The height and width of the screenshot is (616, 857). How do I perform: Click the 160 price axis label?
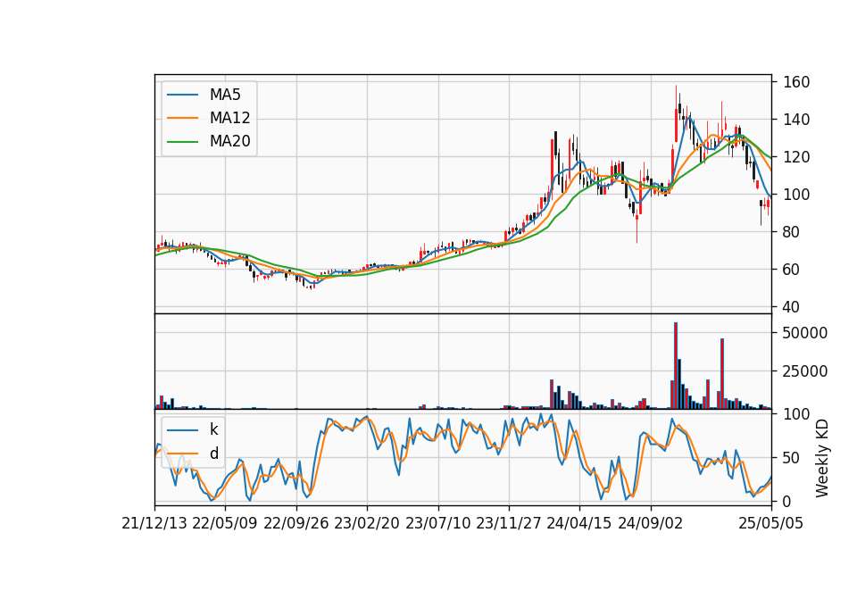coord(796,82)
